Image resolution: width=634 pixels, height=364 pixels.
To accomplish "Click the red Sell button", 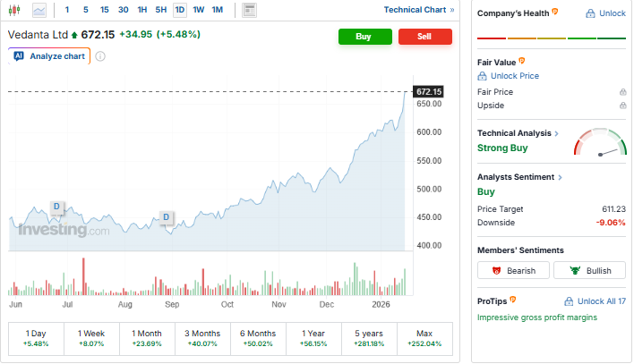I will (425, 37).
